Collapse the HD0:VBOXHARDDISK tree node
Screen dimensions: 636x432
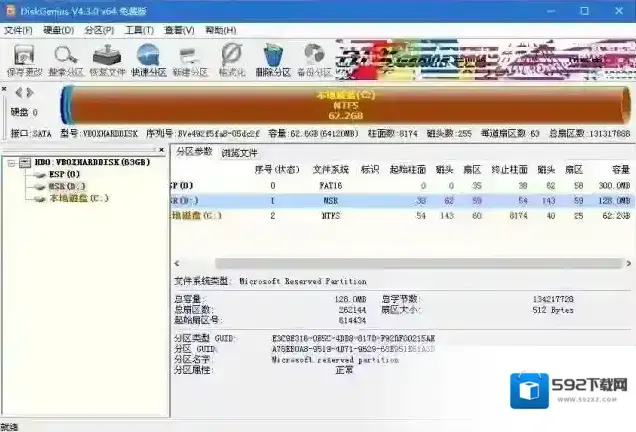coord(9,163)
